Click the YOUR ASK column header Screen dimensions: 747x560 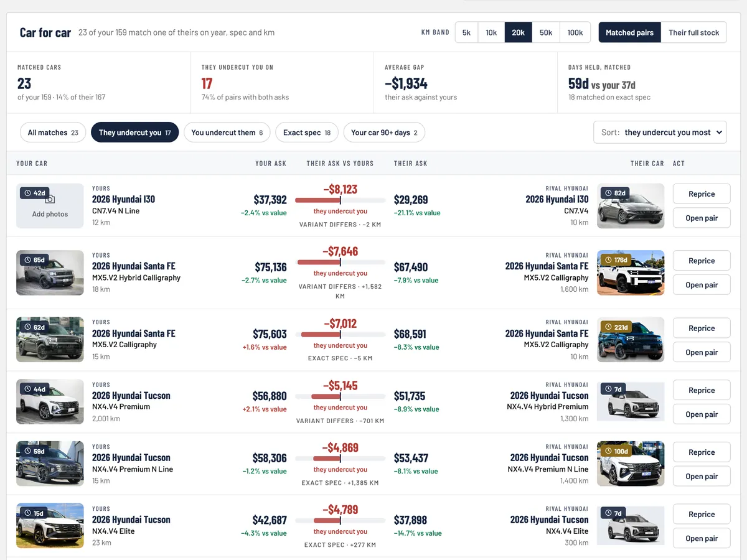click(x=271, y=164)
